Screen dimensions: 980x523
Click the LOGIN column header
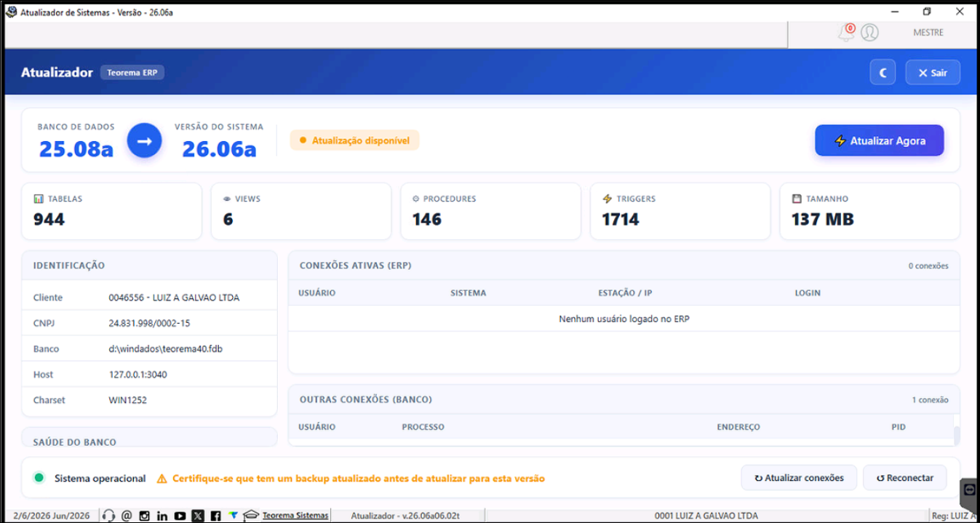(808, 293)
